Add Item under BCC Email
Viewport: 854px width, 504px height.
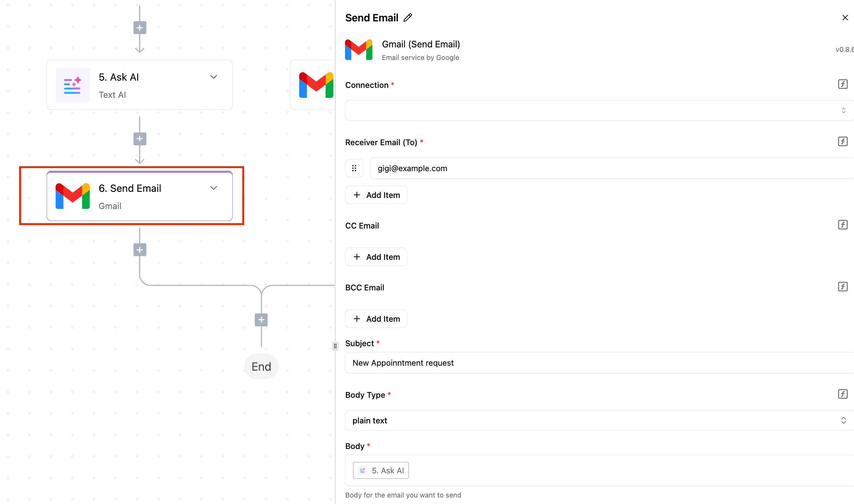pyautogui.click(x=376, y=319)
